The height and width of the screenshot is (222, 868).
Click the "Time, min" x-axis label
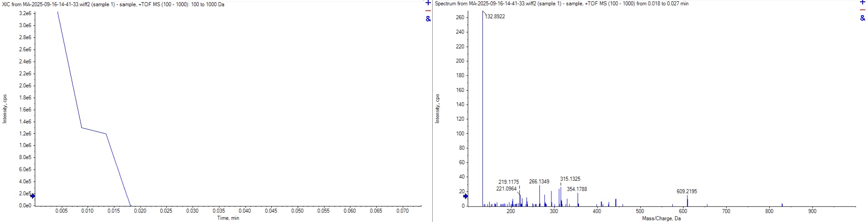[228, 218]
